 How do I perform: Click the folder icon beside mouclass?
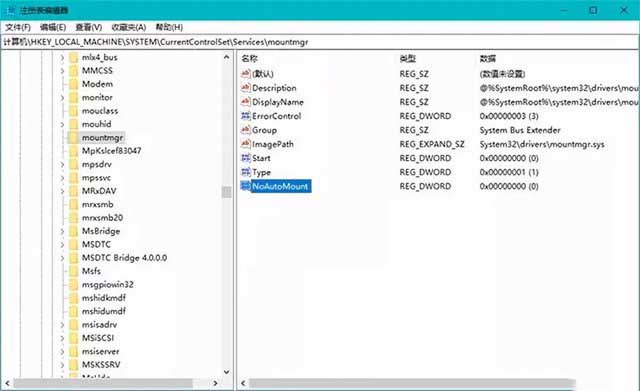click(73, 111)
